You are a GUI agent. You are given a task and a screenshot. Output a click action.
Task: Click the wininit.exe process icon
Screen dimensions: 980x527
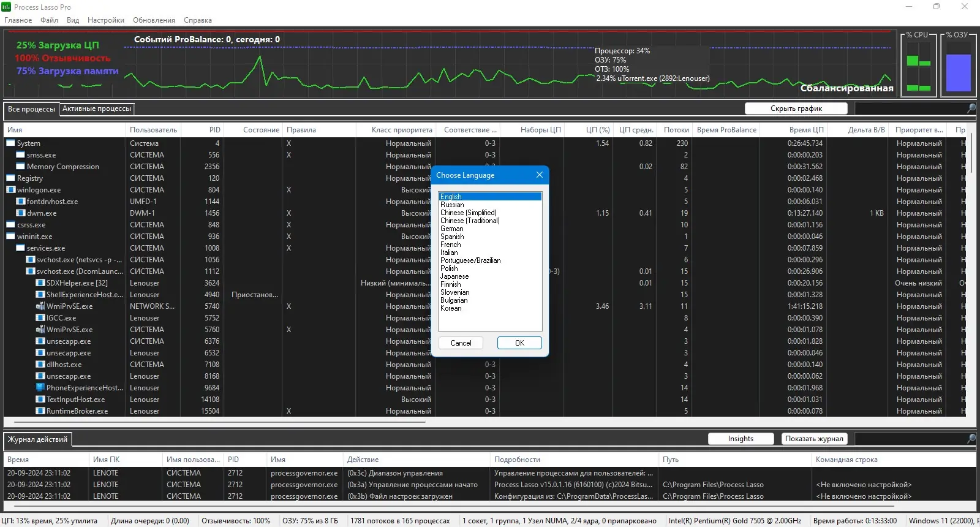10,237
